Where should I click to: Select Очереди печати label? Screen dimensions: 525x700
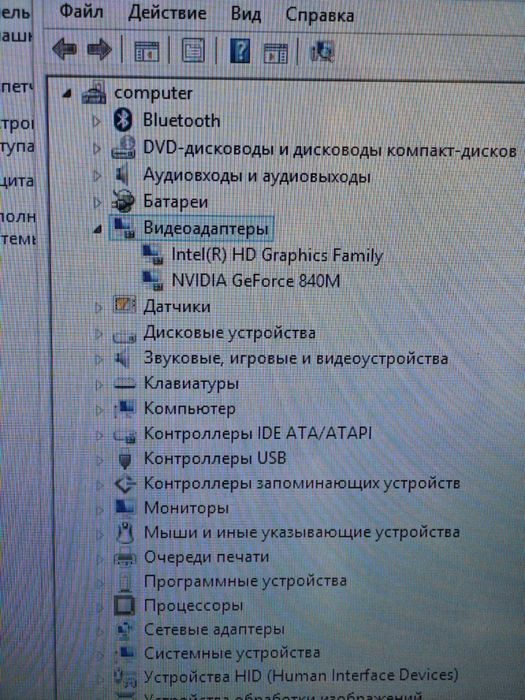tap(207, 557)
